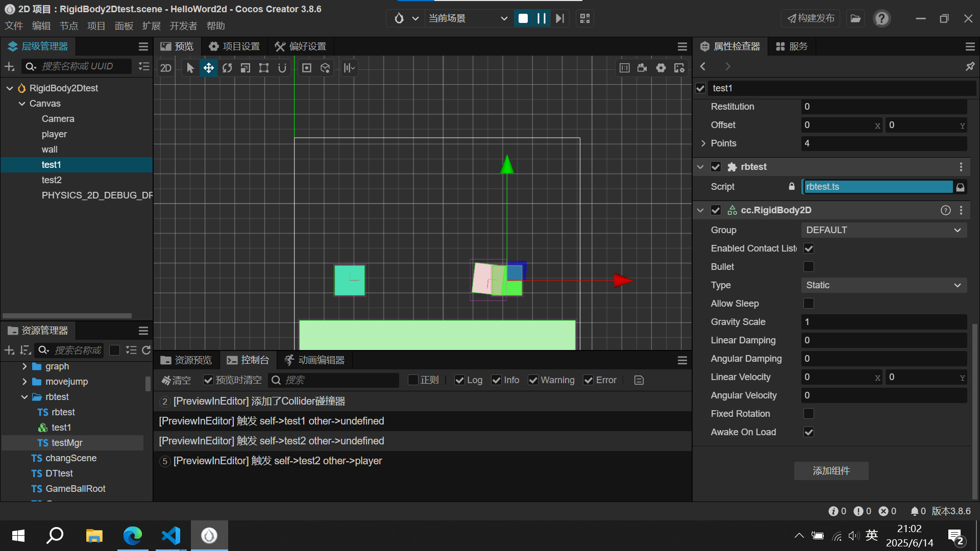Screen dimensions: 980x551
Task: Click the RigidBody2D help icon
Action: click(x=945, y=210)
